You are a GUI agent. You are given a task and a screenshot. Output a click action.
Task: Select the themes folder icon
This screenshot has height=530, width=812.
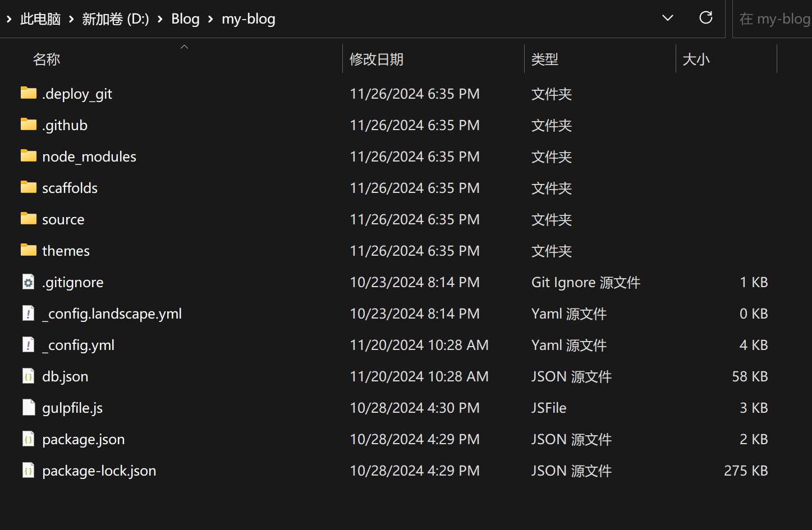pos(28,250)
